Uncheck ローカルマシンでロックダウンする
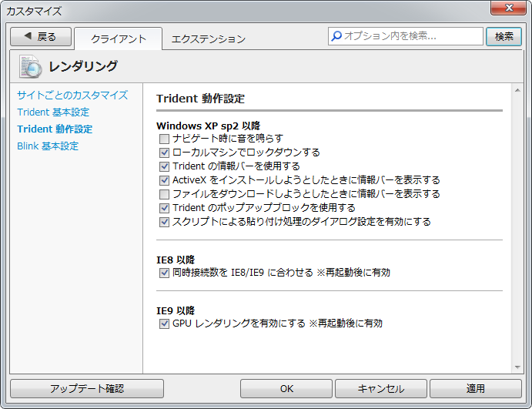Screen dimensions: 532x409 pos(164,153)
